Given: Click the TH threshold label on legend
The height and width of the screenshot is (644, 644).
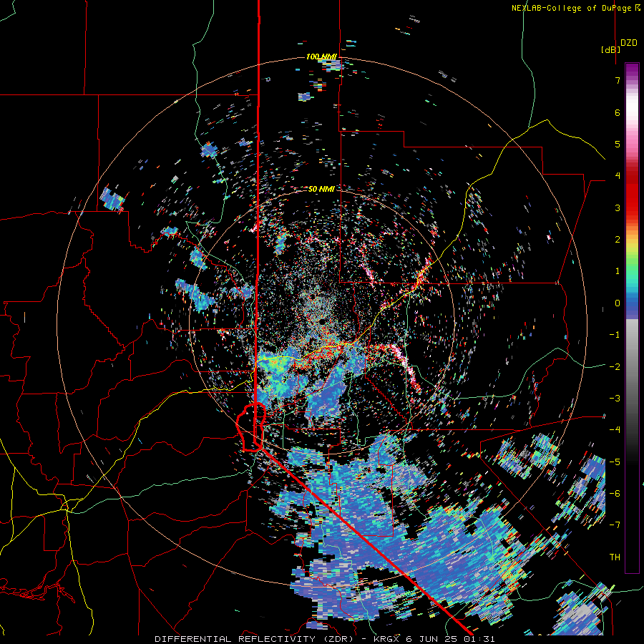Looking at the screenshot, I should 615,557.
